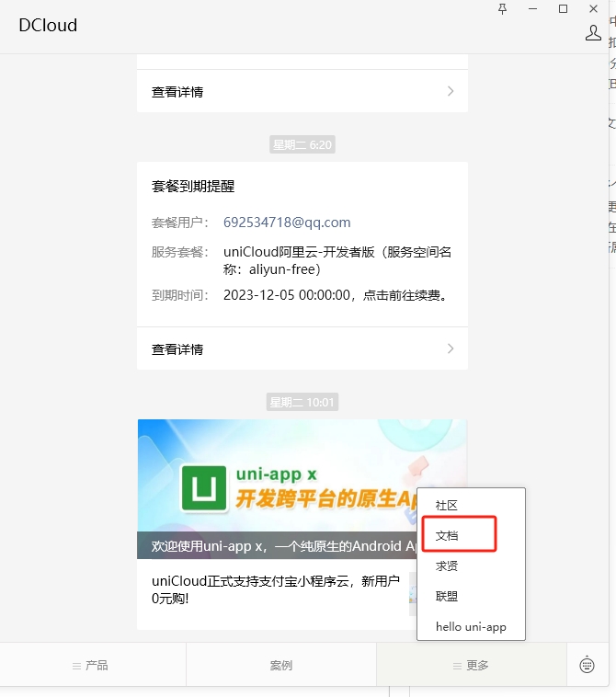616x697 pixels.
Task: Click the 星期二 6:20 timestamp label
Action: [302, 145]
